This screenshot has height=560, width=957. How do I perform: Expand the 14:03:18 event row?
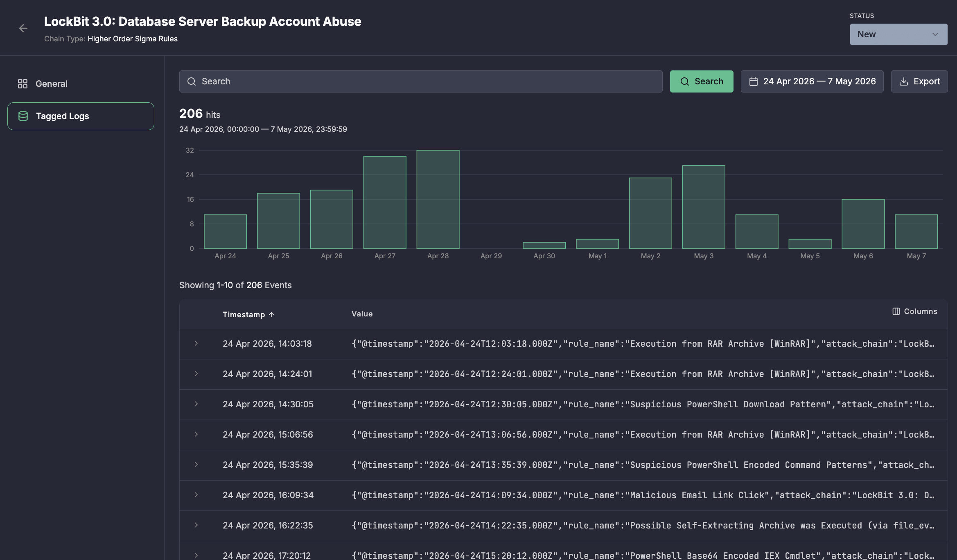(x=196, y=343)
